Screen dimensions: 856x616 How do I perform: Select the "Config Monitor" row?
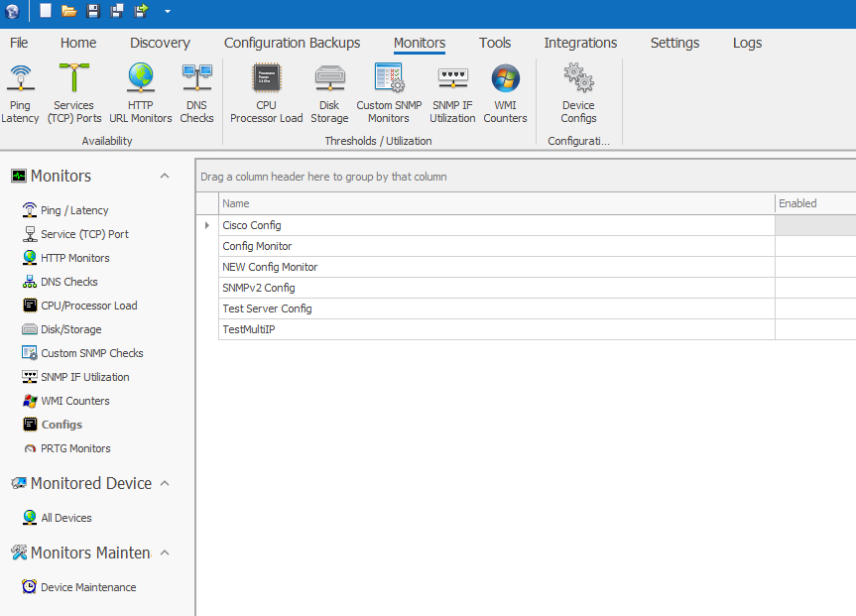tap(497, 246)
